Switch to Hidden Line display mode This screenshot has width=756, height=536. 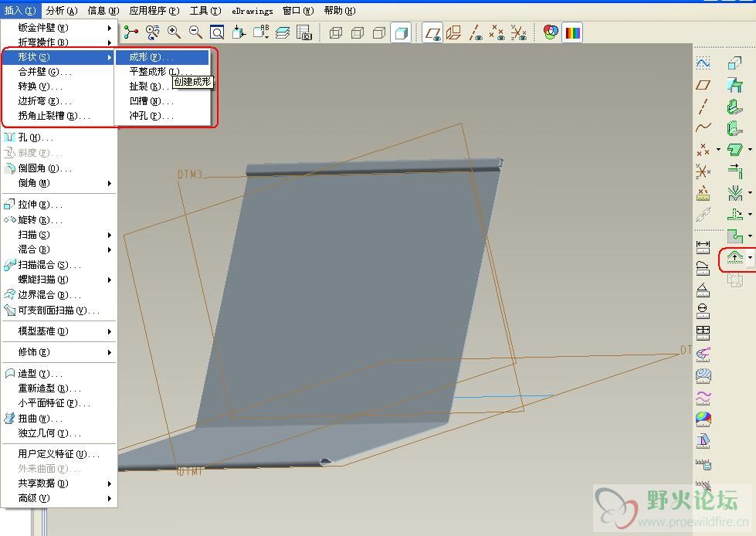(x=358, y=32)
